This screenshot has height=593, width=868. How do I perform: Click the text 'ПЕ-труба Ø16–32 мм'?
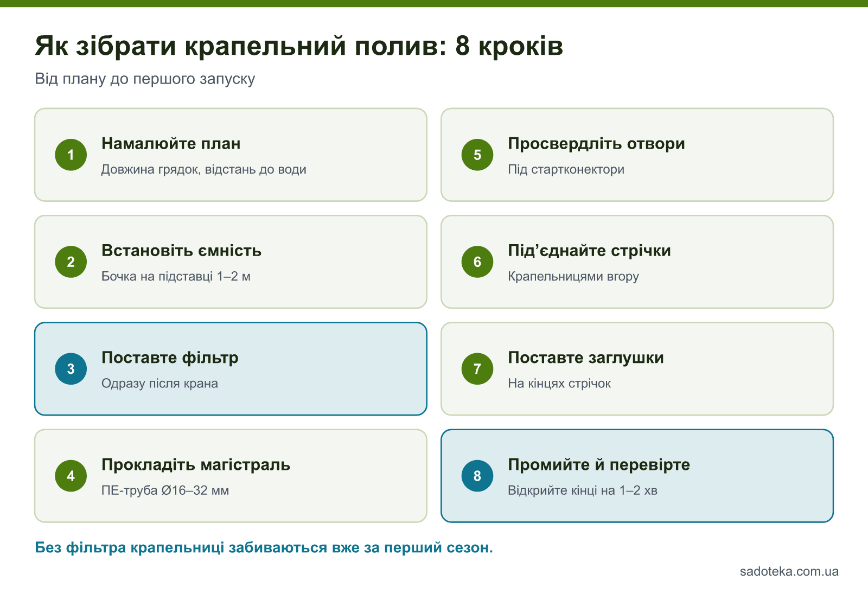pos(165,490)
